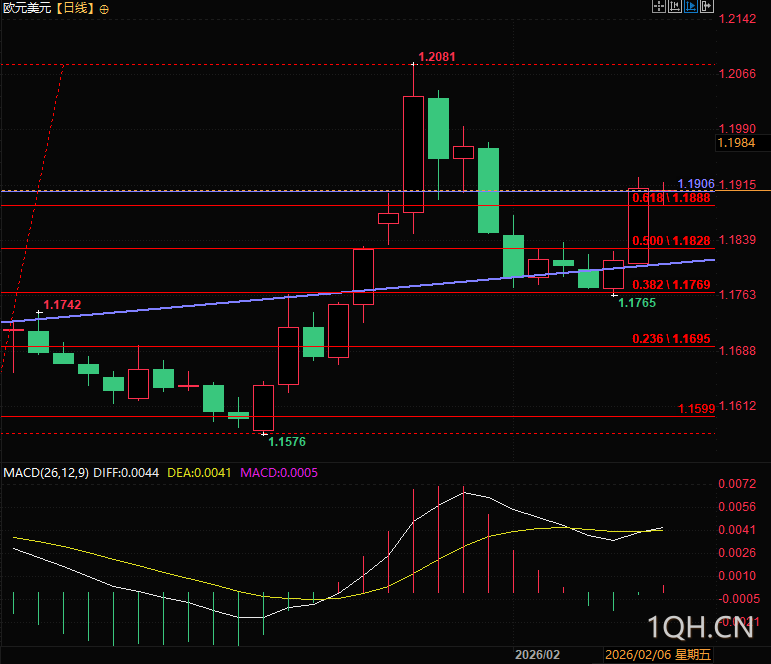Click the red candle bottoming at 1.1576
771x664 pixels.
[x=264, y=408]
